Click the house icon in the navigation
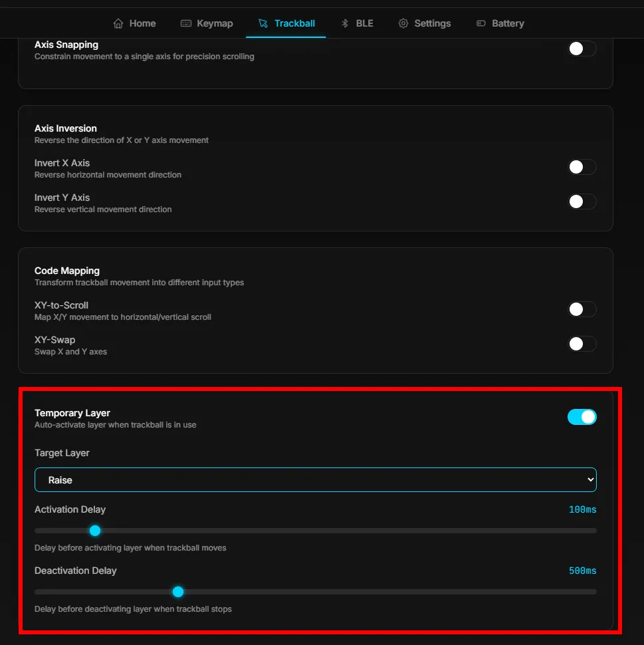 click(x=118, y=23)
